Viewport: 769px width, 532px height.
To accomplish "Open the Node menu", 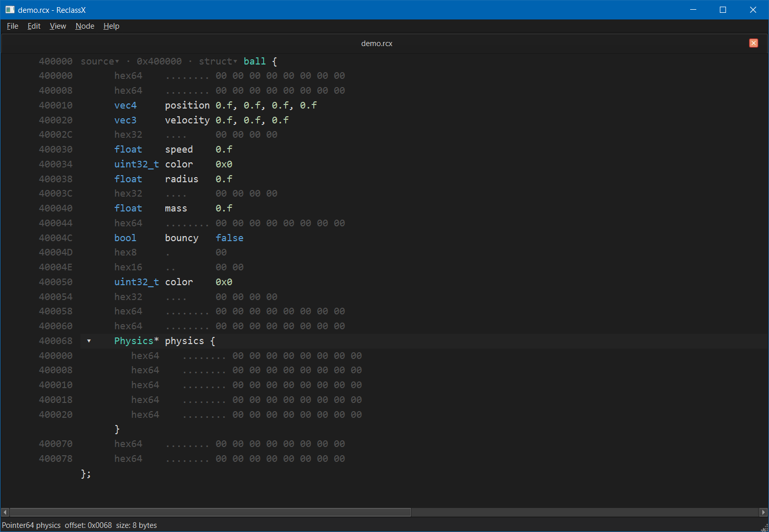I will point(85,26).
